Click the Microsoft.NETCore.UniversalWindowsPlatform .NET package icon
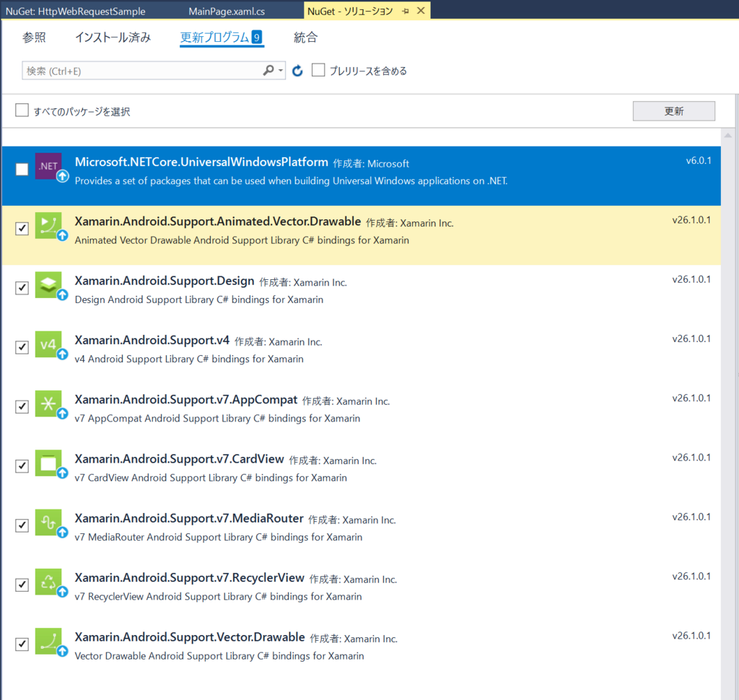 48,166
